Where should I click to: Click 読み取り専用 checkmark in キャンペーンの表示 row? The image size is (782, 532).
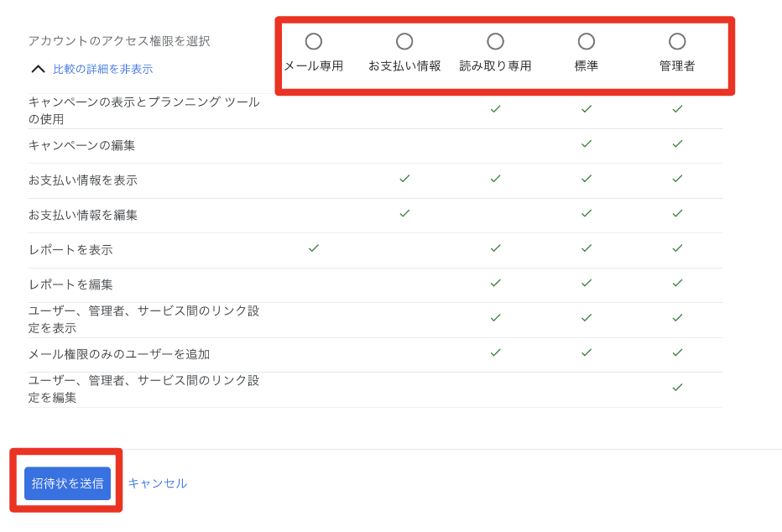tap(495, 109)
